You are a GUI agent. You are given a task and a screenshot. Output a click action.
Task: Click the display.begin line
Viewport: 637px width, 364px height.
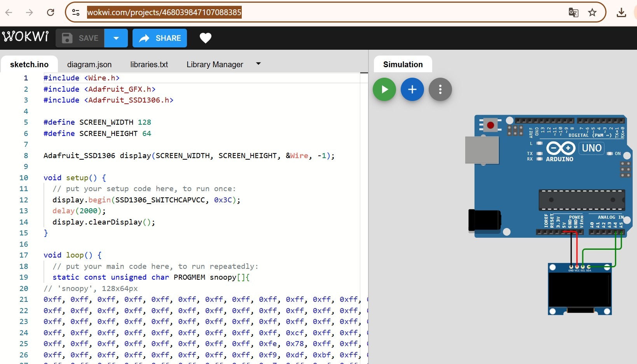[x=147, y=200]
